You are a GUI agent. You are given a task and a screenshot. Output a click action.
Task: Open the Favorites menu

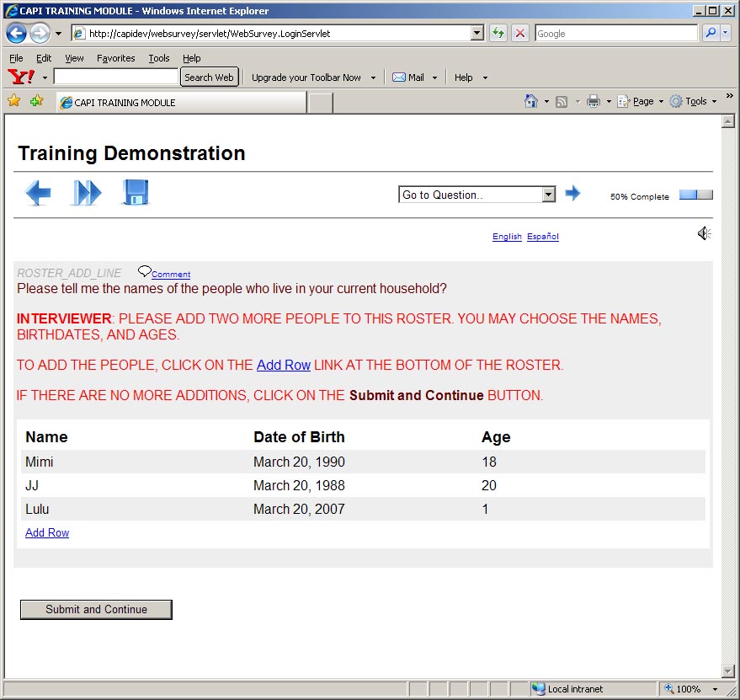click(x=115, y=58)
